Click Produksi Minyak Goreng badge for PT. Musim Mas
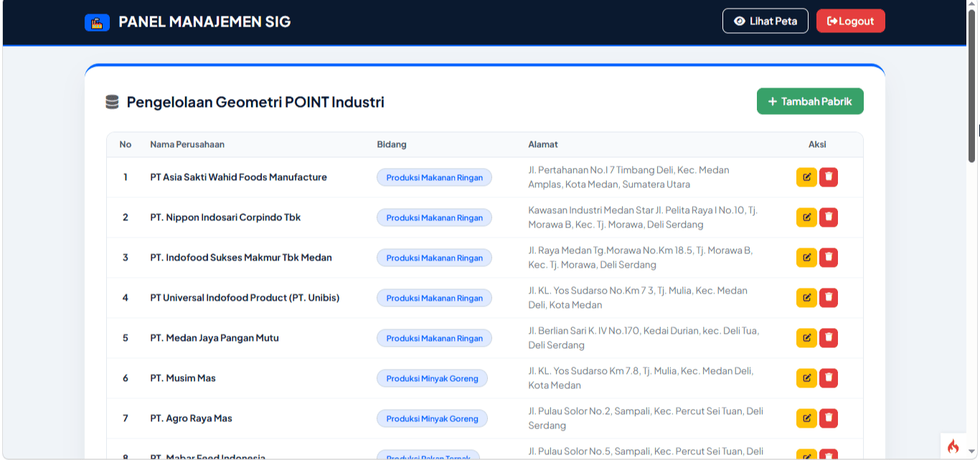This screenshot has height=460, width=980. click(x=432, y=378)
